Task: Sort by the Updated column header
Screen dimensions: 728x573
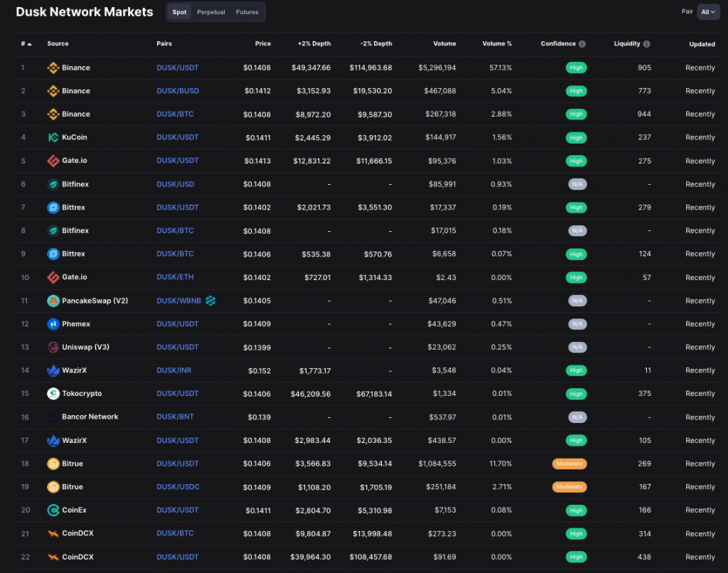Action: pos(702,44)
